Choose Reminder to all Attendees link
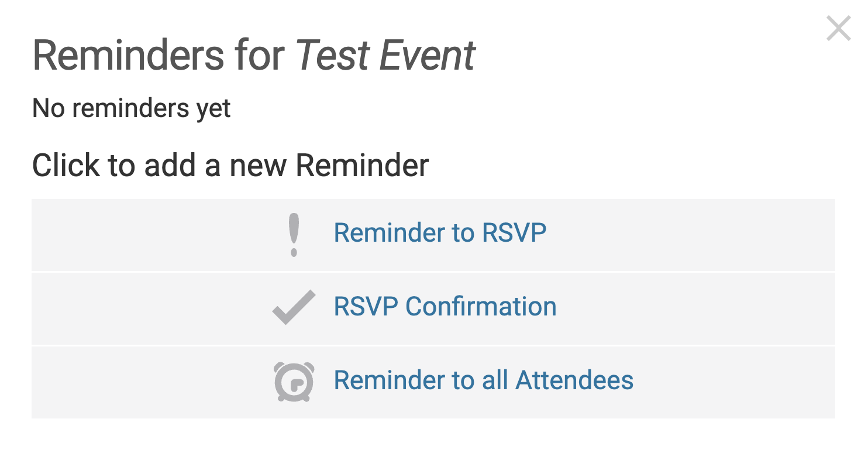Image resolution: width=868 pixels, height=453 pixels. (484, 380)
